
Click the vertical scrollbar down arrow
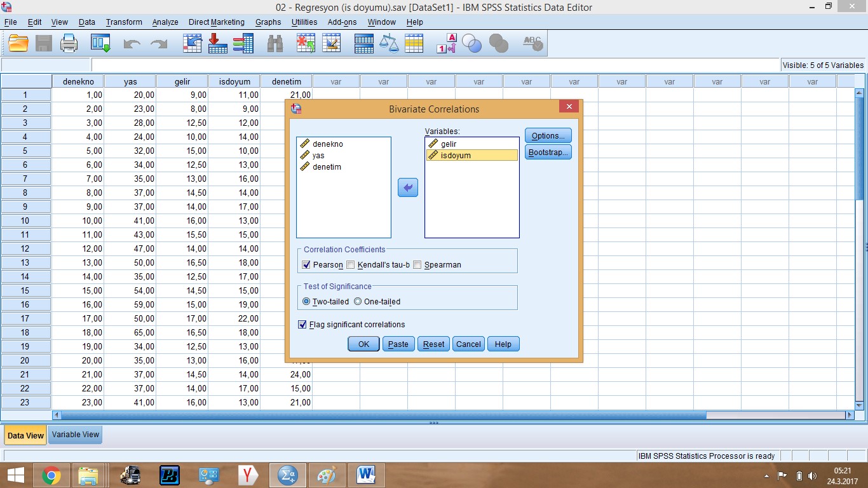point(860,405)
